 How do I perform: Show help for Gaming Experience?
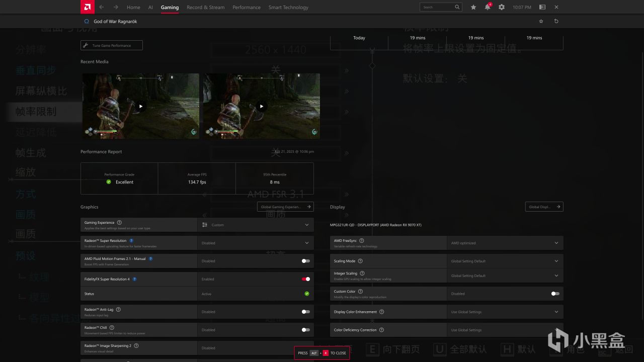(x=119, y=222)
